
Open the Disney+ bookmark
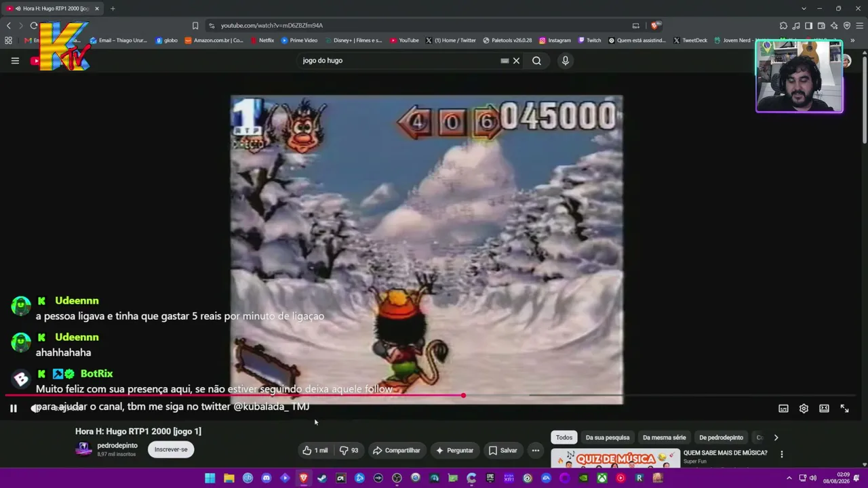[x=353, y=40]
